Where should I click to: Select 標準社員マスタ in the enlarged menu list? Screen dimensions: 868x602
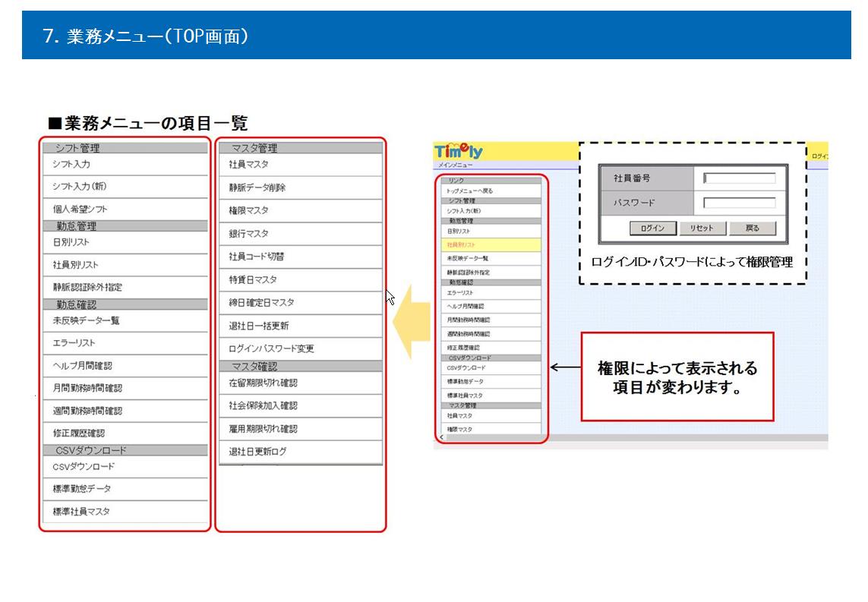[x=125, y=512]
